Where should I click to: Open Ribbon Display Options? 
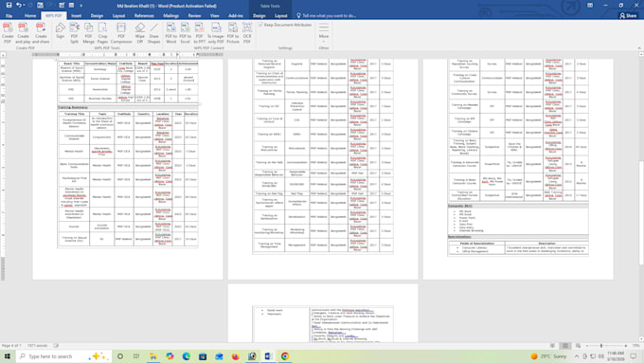pyautogui.click(x=590, y=6)
